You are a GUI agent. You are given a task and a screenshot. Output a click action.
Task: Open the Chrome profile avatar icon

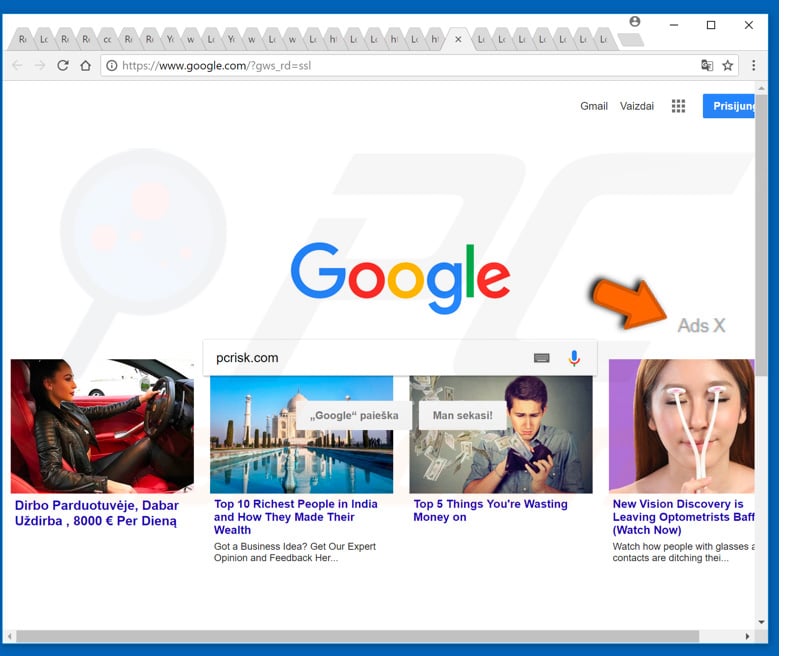[x=635, y=21]
